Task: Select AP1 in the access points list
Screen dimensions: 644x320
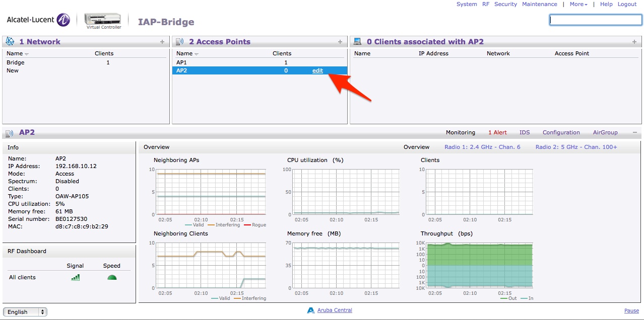Action: click(181, 62)
